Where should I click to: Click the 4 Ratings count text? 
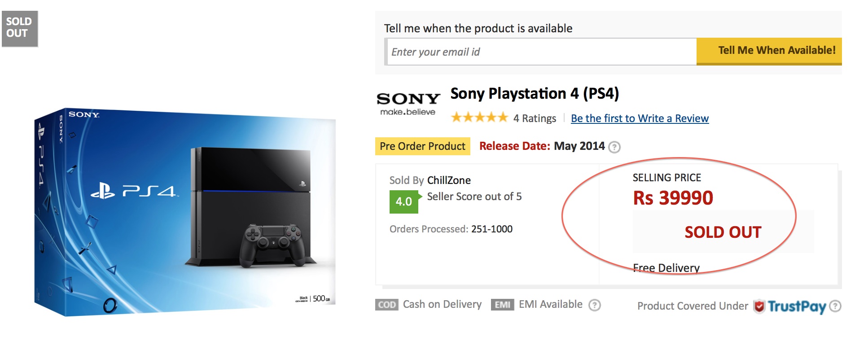(x=535, y=118)
